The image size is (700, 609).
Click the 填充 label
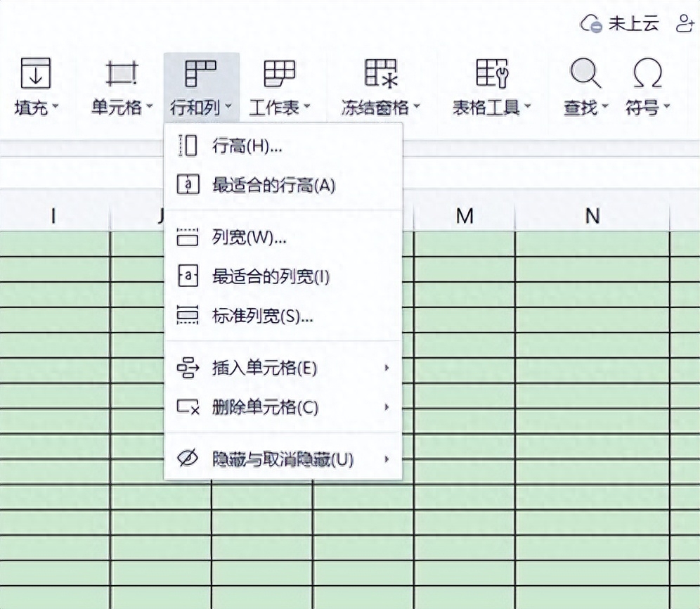(x=31, y=107)
